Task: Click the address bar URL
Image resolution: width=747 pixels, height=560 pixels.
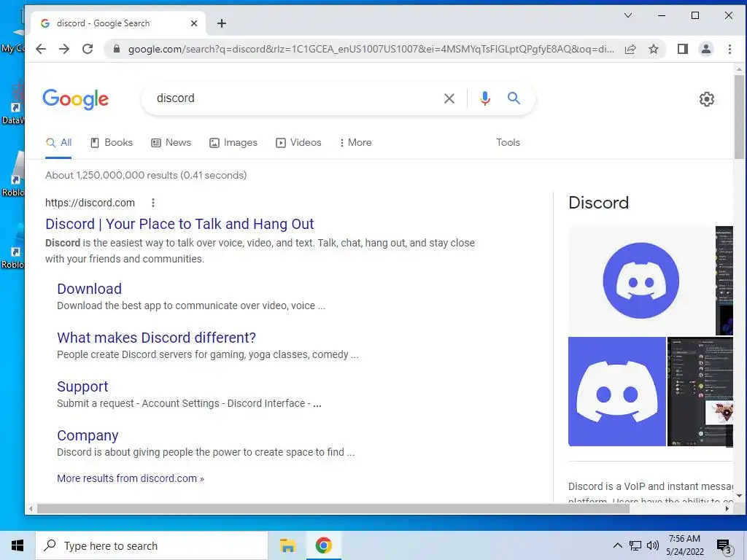Action: tap(371, 49)
